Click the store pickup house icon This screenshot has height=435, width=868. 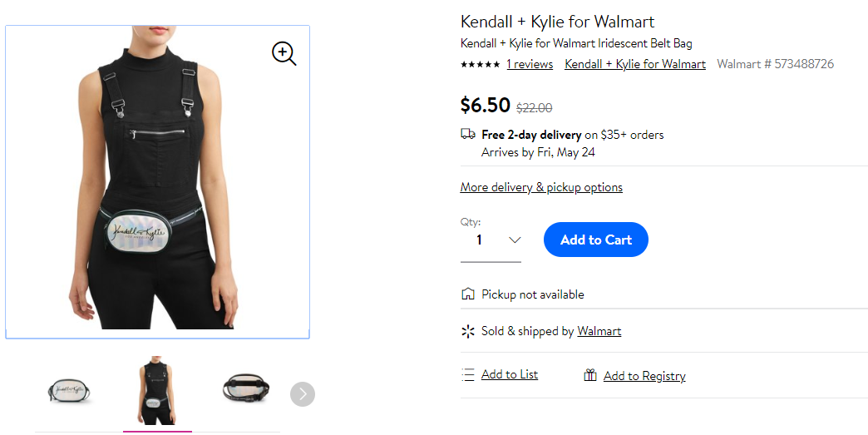click(468, 294)
